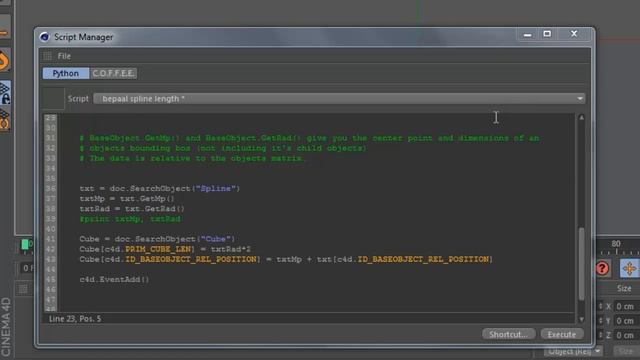This screenshot has width=640, height=360.
Task: Click the green timeline playhead marker
Action: click(x=25, y=244)
